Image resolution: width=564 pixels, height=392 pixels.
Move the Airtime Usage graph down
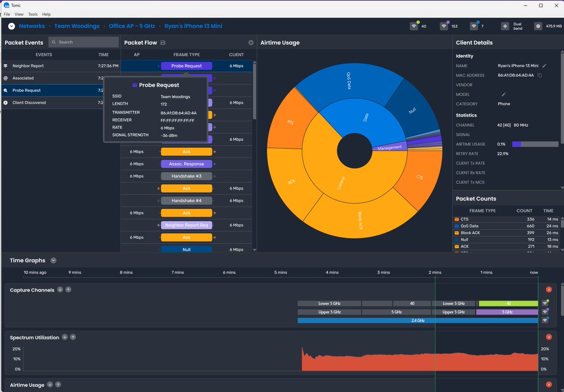(50, 384)
